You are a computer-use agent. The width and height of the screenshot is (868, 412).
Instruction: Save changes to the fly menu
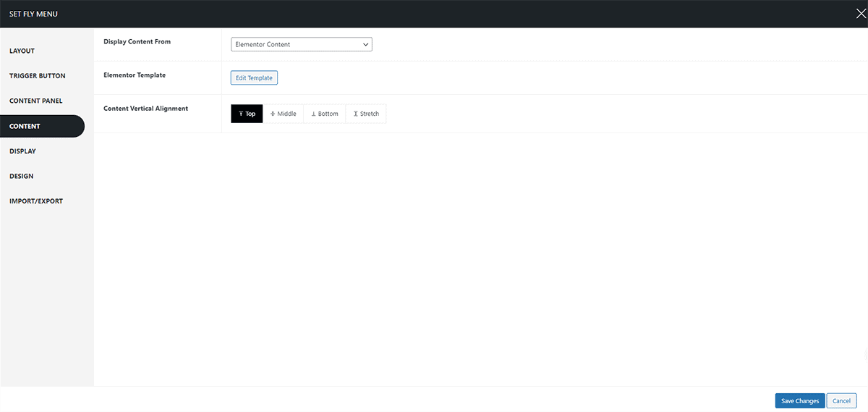click(x=800, y=401)
